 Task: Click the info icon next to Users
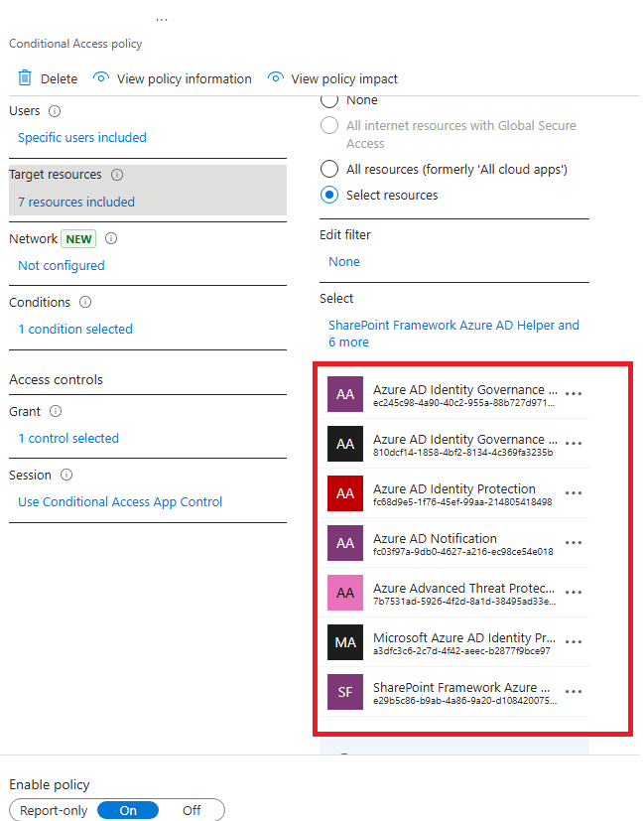click(x=55, y=111)
